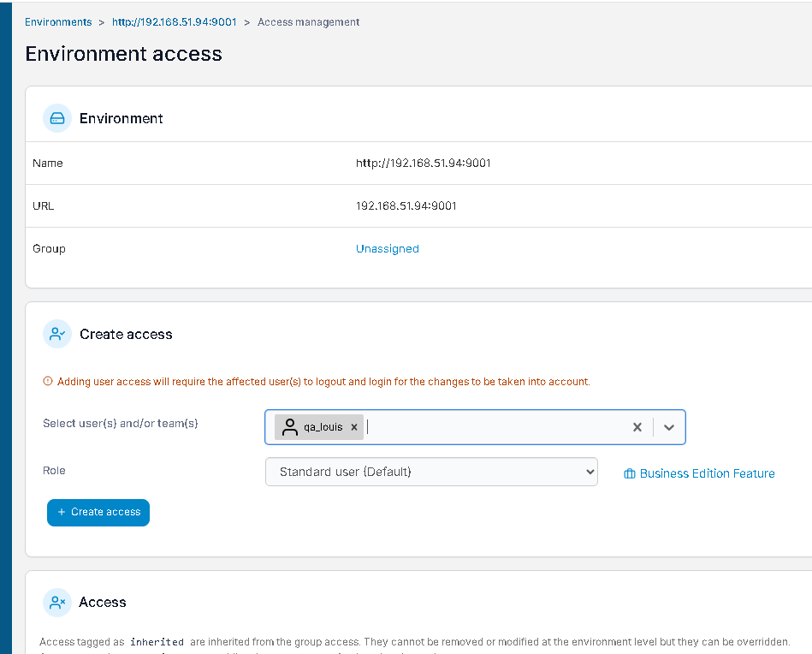The width and height of the screenshot is (812, 654).
Task: Click the user icon in qa_louis tag
Action: (290, 427)
